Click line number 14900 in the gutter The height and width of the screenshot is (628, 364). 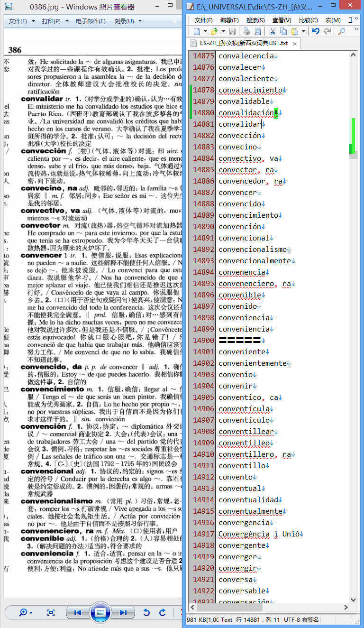pos(203,340)
